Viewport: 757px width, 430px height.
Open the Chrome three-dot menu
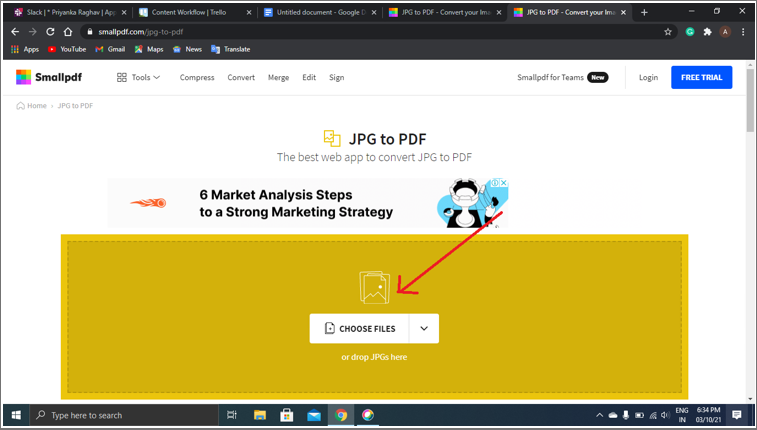click(743, 32)
